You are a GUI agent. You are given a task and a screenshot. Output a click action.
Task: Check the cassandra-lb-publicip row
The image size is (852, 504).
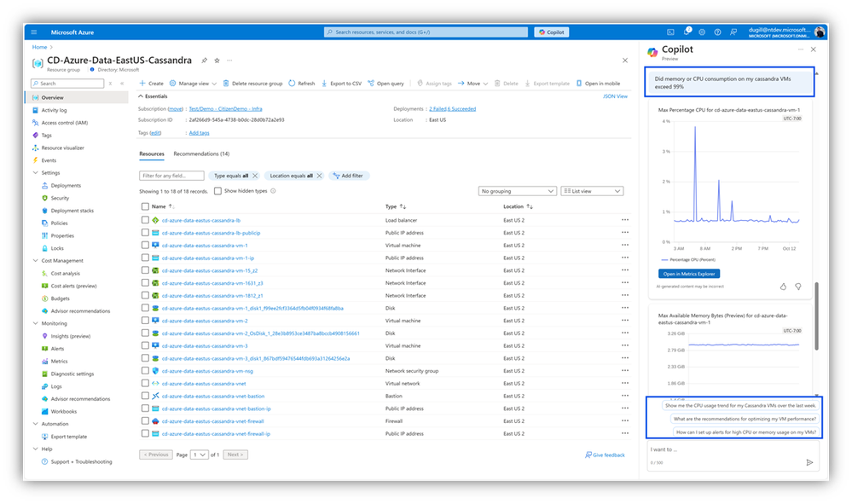145,233
